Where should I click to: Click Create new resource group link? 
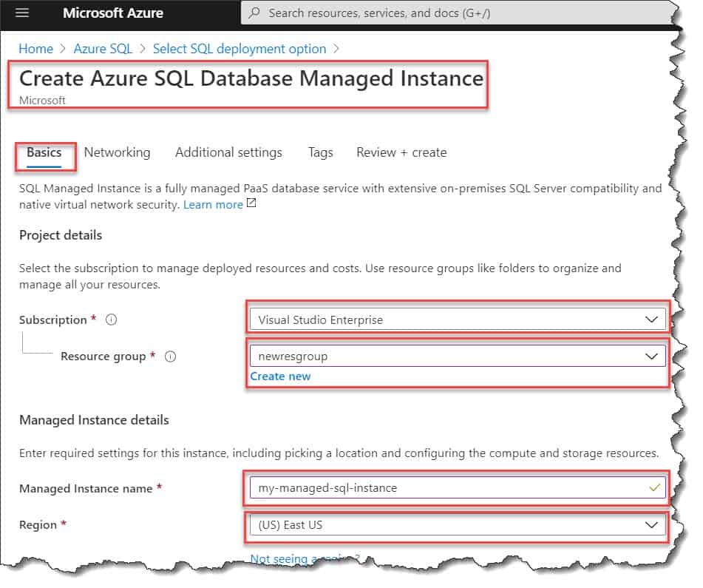pyautogui.click(x=280, y=376)
